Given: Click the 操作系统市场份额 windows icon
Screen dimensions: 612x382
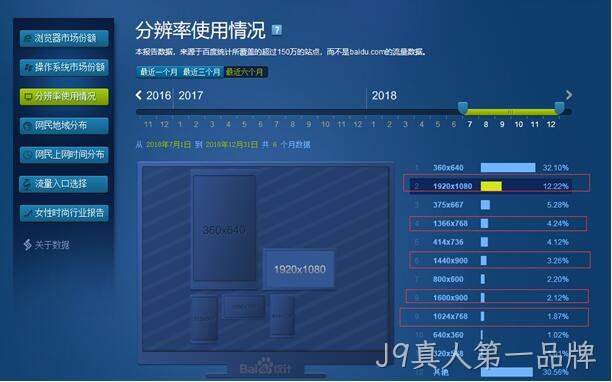Looking at the screenshot, I should tap(28, 68).
